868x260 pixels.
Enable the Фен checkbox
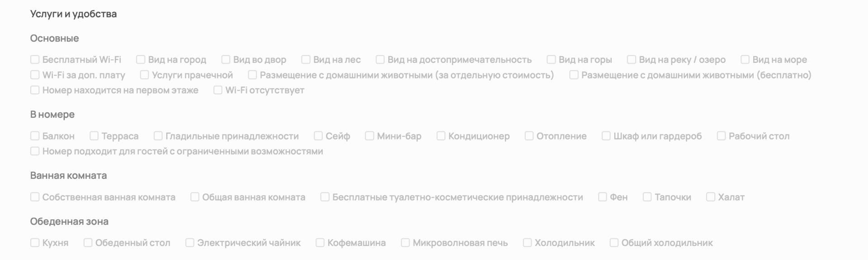pos(602,197)
